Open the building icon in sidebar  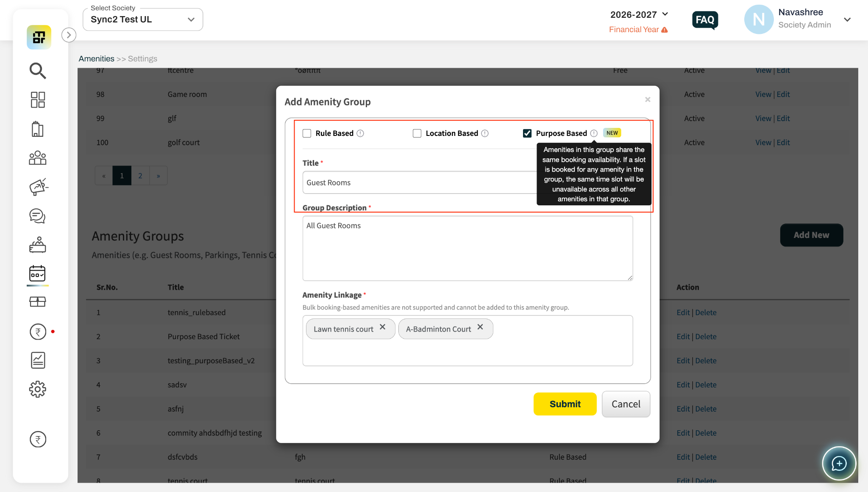pyautogui.click(x=38, y=129)
